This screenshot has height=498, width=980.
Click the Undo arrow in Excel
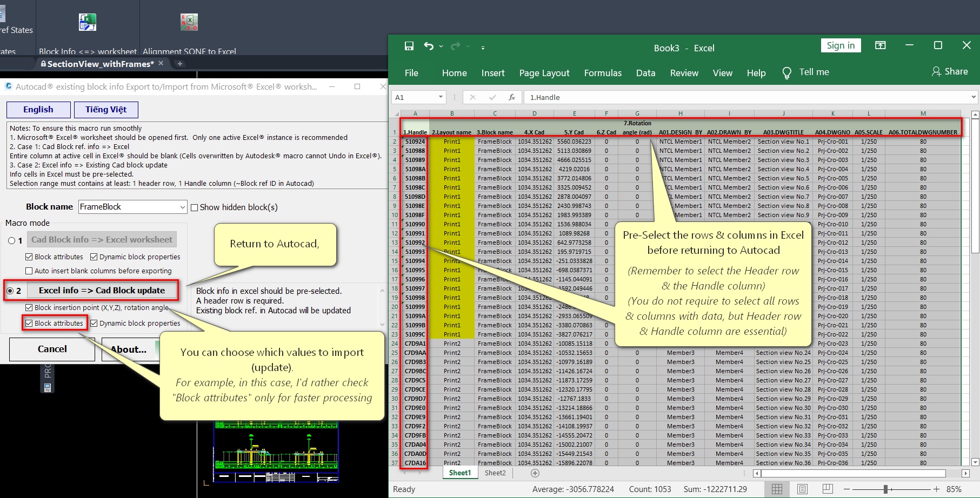click(429, 47)
